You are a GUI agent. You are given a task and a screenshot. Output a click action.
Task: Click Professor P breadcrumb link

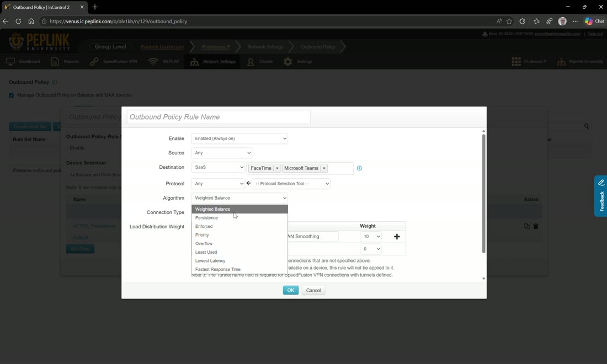(216, 47)
